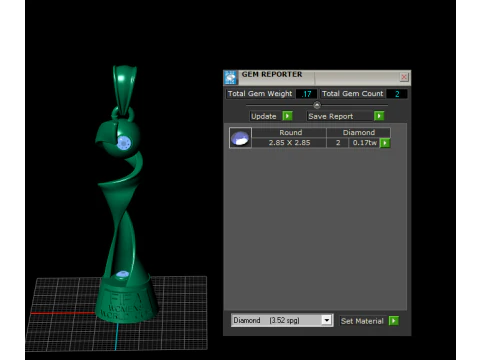Click the pendant bail loop at top
Screen dimensions: 480x360
pyautogui.click(x=124, y=89)
